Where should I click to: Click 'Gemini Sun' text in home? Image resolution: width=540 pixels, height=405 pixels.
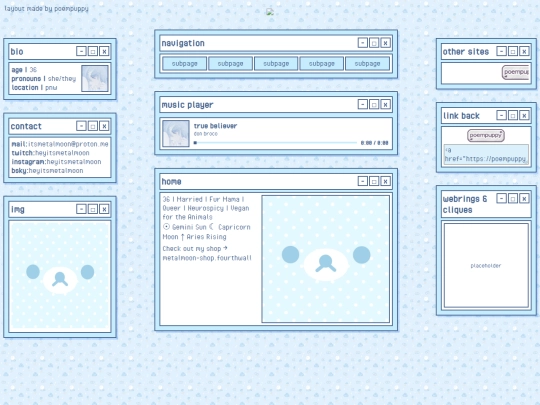189,227
